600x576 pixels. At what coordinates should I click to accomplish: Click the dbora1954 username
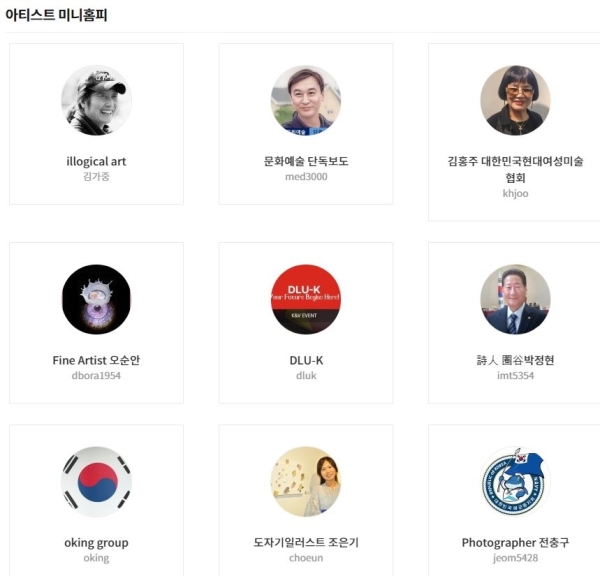click(96, 375)
